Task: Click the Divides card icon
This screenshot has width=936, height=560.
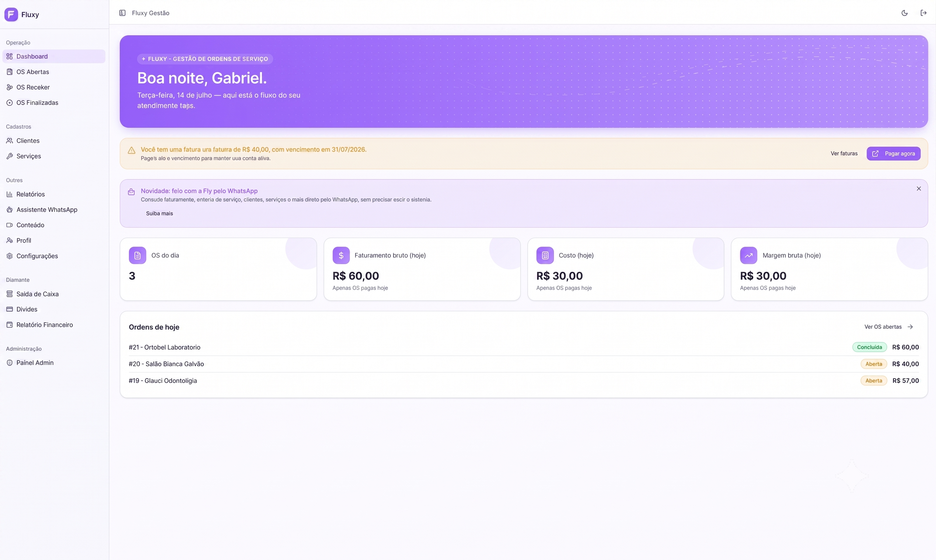Action: [x=9, y=309]
